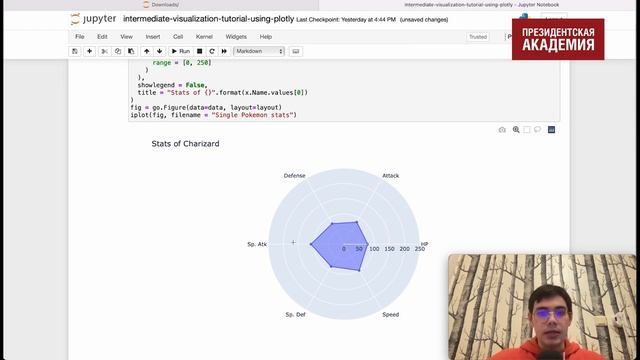Move the selected cell up

(x=147, y=51)
